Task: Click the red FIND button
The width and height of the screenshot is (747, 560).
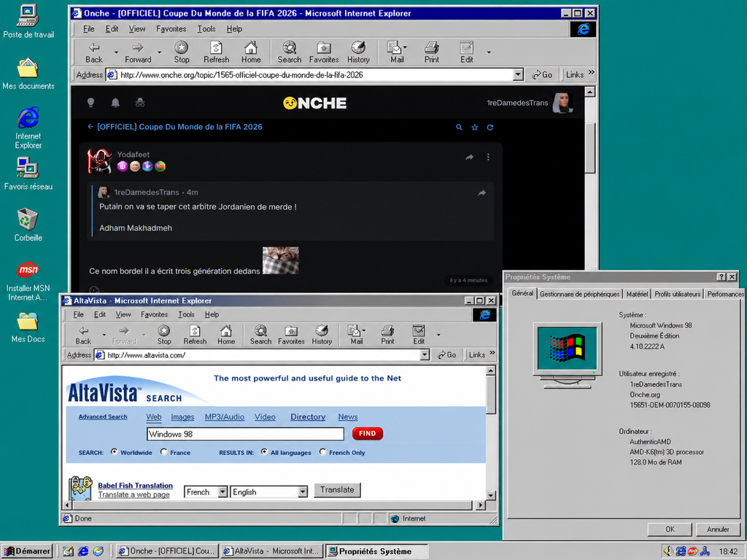Action: pos(368,433)
